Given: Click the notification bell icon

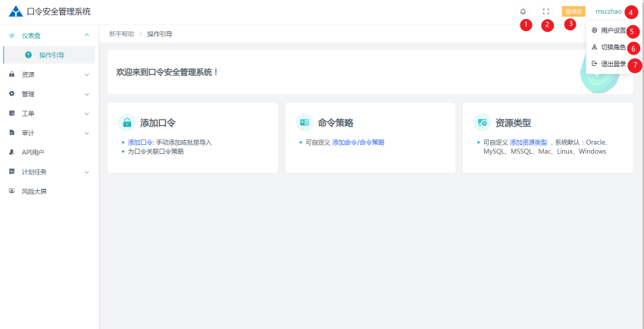Looking at the screenshot, I should (x=523, y=11).
